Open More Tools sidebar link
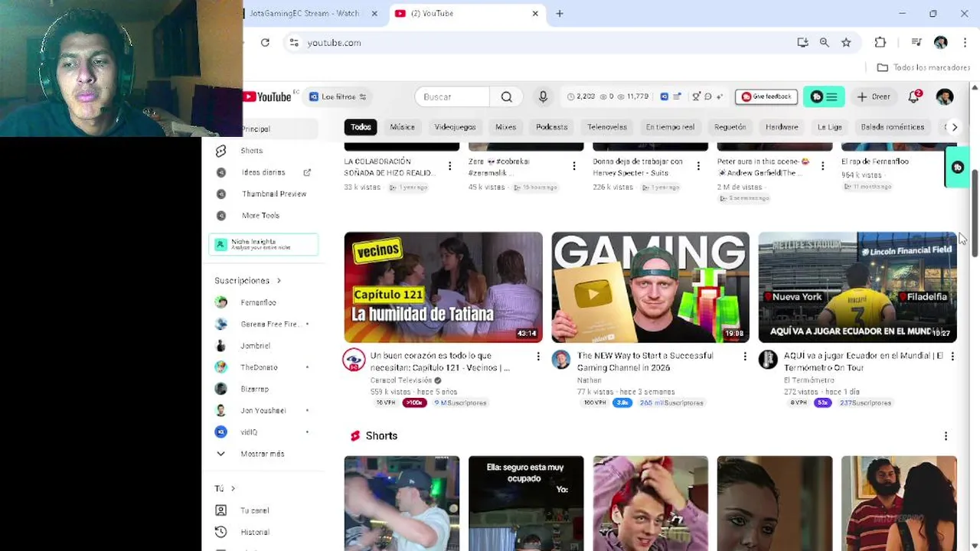Viewport: 980px width, 551px height. [x=260, y=215]
